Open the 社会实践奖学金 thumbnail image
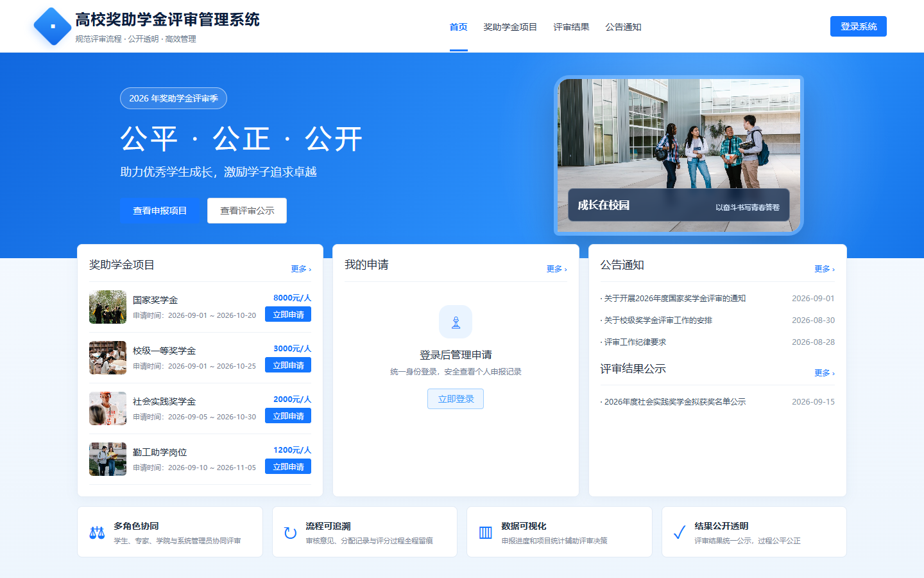Screen dimensions: 924x578 (108, 408)
